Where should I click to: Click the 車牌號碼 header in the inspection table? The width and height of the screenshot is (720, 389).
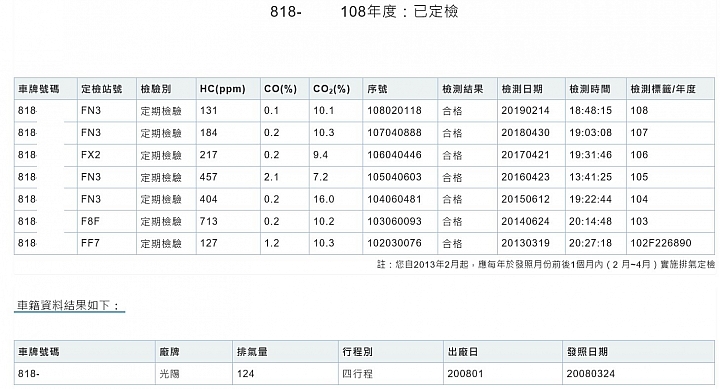pyautogui.click(x=39, y=89)
